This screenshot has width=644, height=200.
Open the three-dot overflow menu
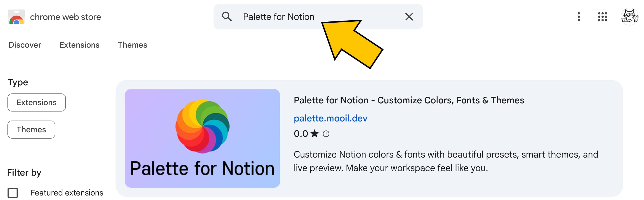point(579,17)
